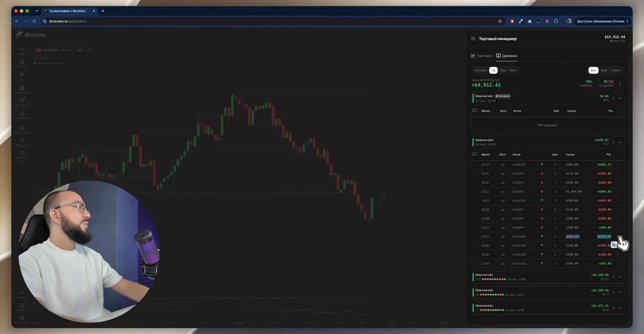The image size is (644, 334).
Task: Open the three-dot menu beside the 70 сделок stats
Action: pyautogui.click(x=620, y=83)
